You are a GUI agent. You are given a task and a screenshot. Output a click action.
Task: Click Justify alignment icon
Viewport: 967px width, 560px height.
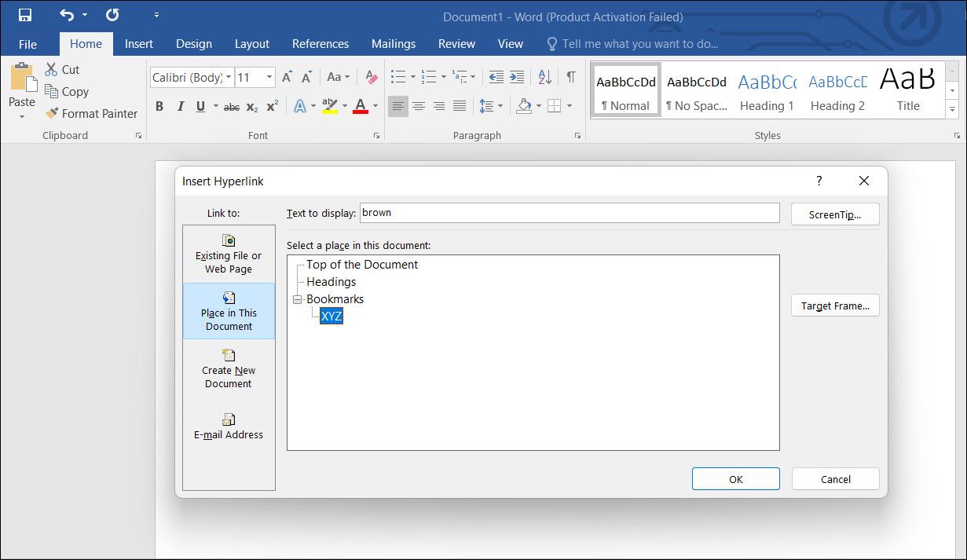[x=460, y=106]
